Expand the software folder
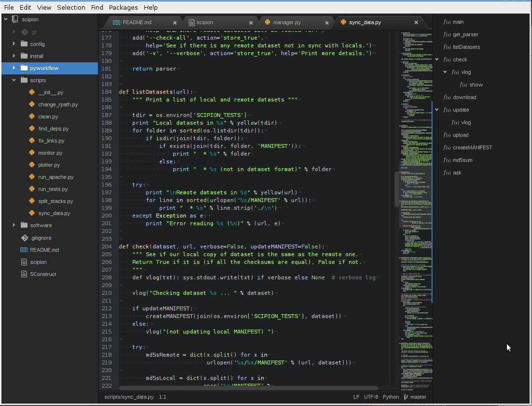This screenshot has width=532, height=406. [x=14, y=225]
